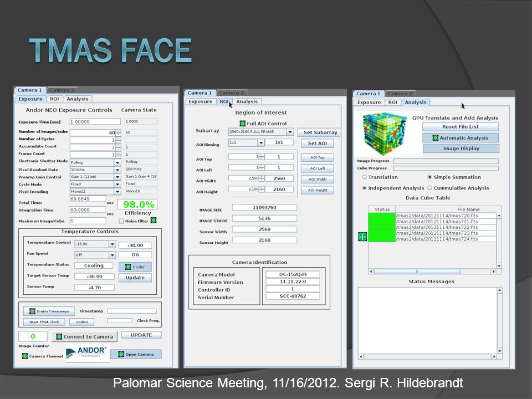
Task: Click the Timestamp text field
Action: pos(132,311)
